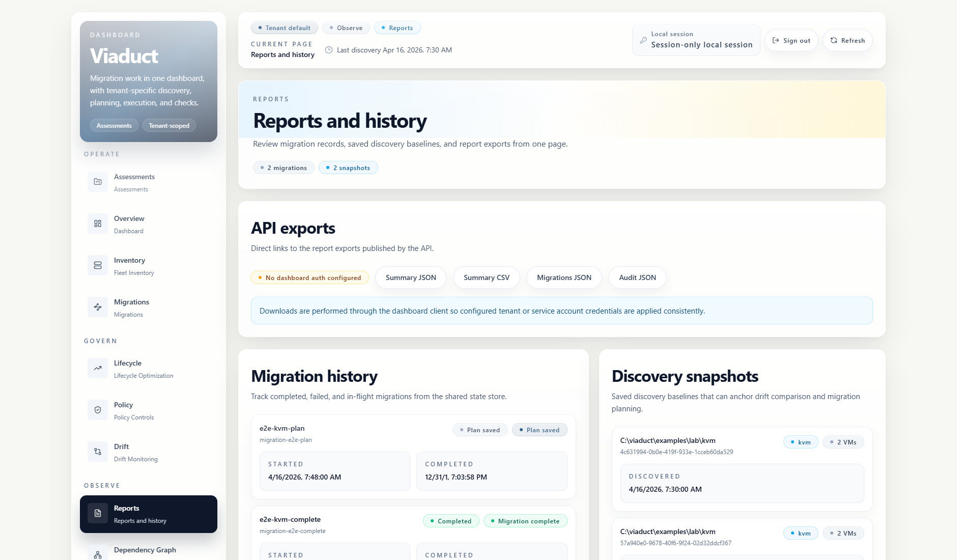Open Policy Controls page
The width and height of the screenshot is (957, 560).
(x=149, y=410)
